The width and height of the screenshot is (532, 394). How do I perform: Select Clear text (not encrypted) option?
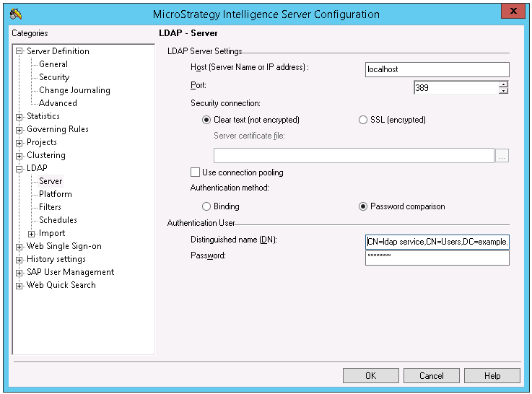coord(250,120)
